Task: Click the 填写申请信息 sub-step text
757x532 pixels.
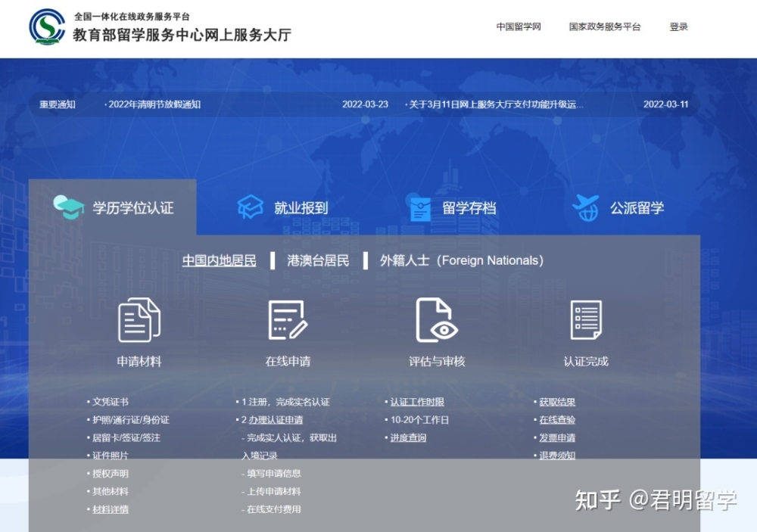Action: [x=274, y=474]
